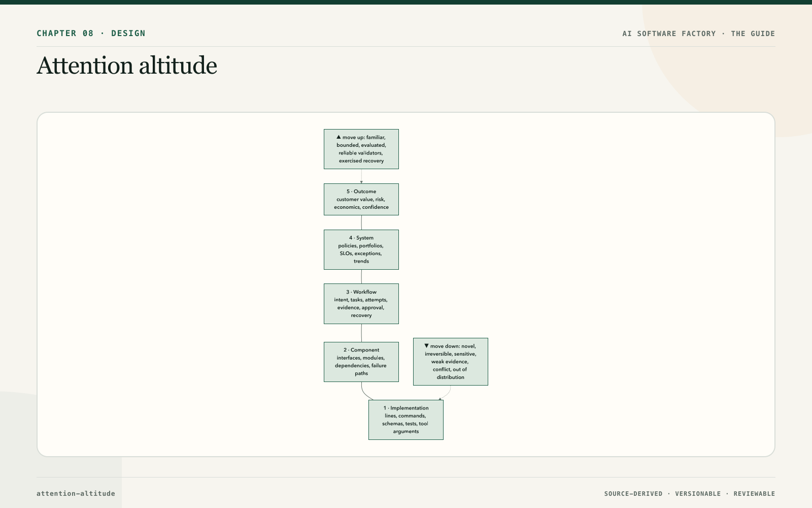This screenshot has width=812, height=508.
Task: Click the "5 · Outcome" diagram node
Action: 361,199
